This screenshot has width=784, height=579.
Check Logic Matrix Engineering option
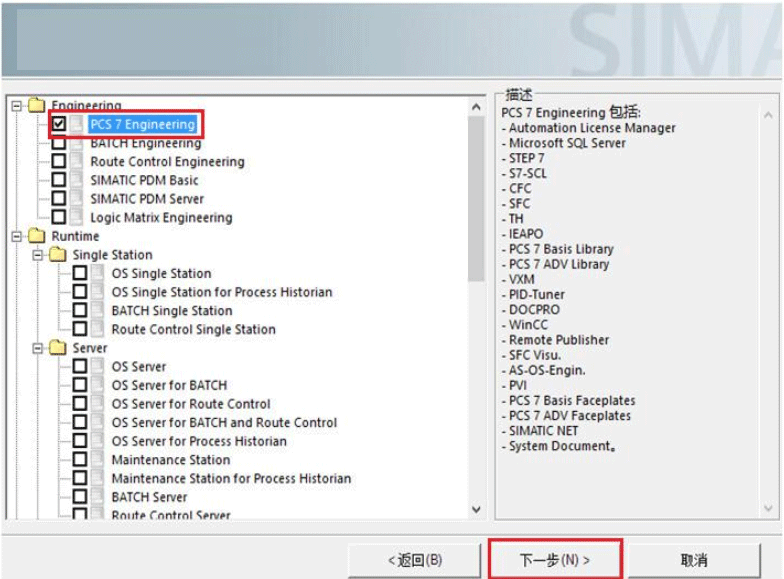click(58, 217)
